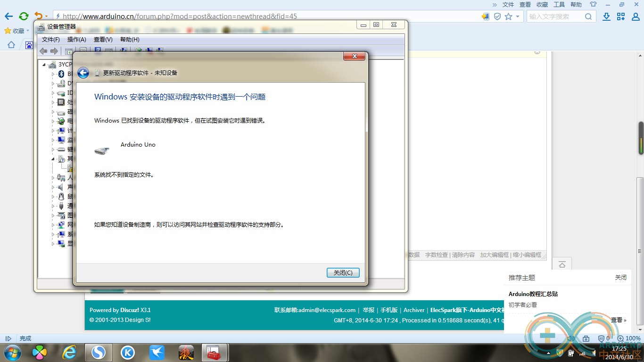Expand the DVD drive category node

click(x=53, y=83)
